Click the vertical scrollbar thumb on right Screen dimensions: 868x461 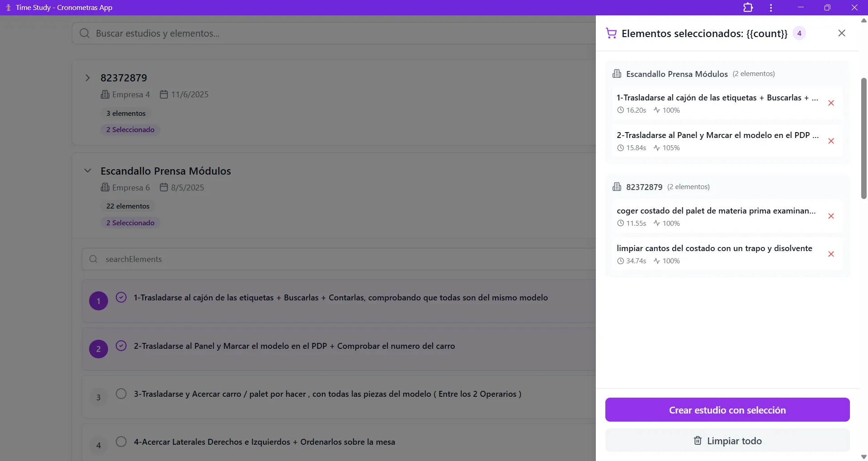[x=863, y=138]
